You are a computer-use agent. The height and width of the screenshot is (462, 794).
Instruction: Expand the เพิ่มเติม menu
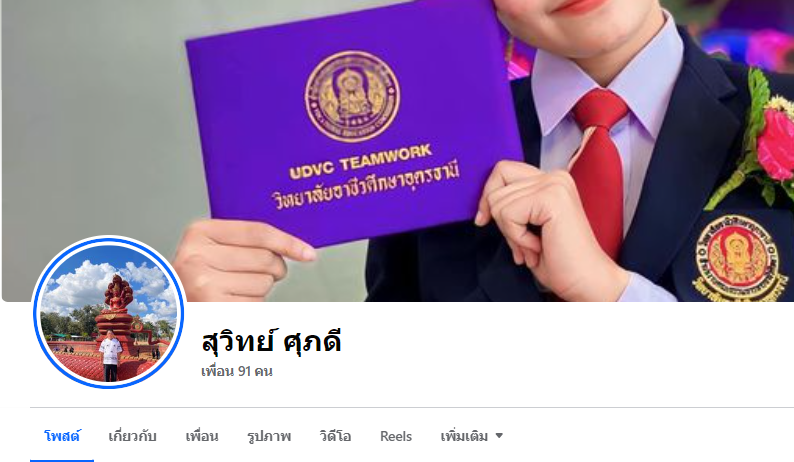(x=471, y=436)
